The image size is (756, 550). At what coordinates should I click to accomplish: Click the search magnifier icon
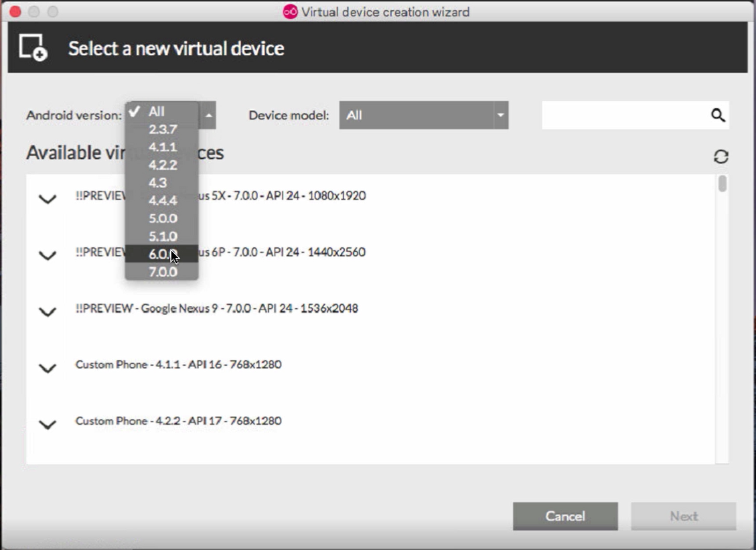pos(718,115)
